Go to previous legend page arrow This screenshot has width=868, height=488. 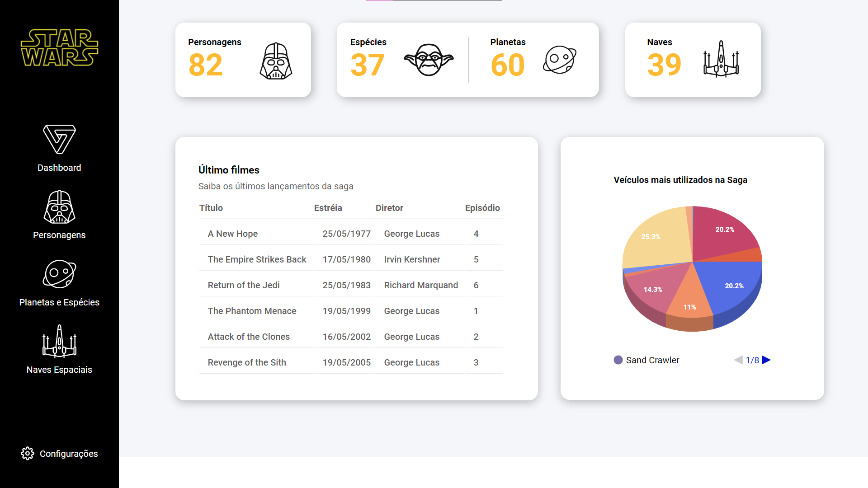738,360
